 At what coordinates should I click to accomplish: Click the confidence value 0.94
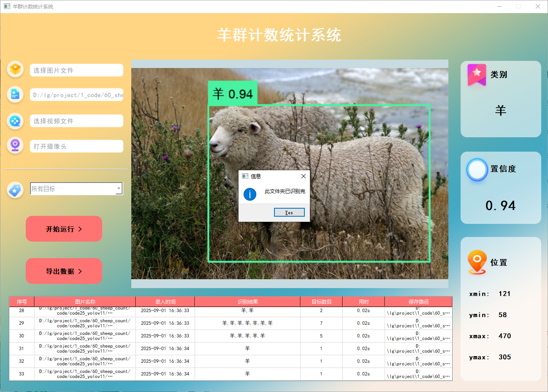pos(501,206)
